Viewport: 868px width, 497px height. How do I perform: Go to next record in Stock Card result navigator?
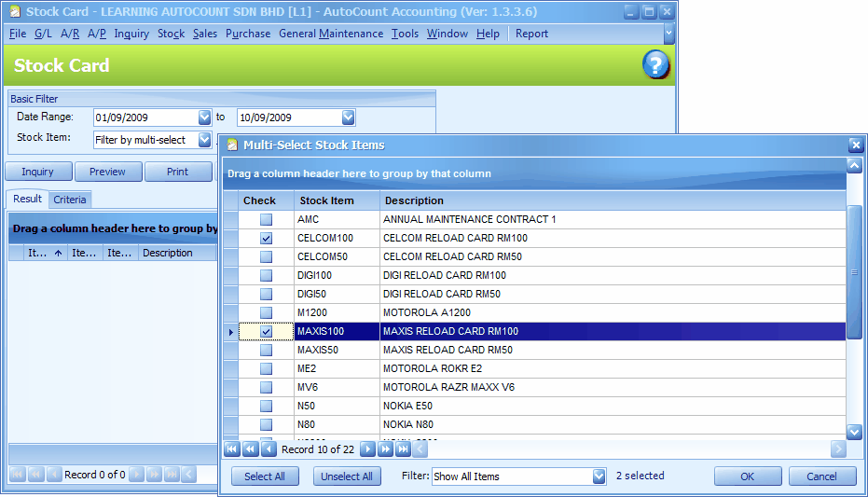[x=136, y=475]
